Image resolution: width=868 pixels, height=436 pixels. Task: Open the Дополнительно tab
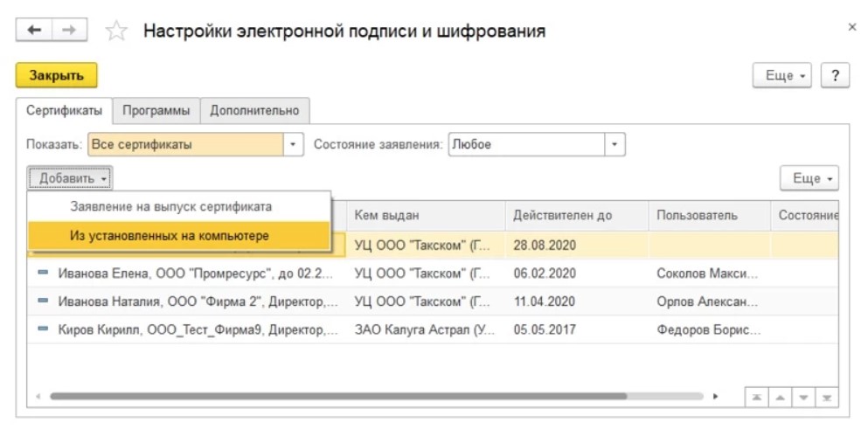pyautogui.click(x=254, y=111)
